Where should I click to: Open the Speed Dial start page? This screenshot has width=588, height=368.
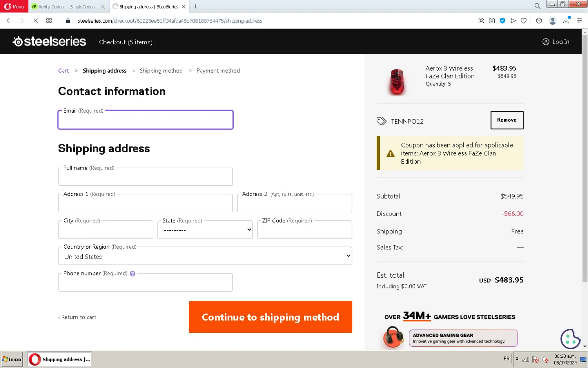pyautogui.click(x=49, y=21)
